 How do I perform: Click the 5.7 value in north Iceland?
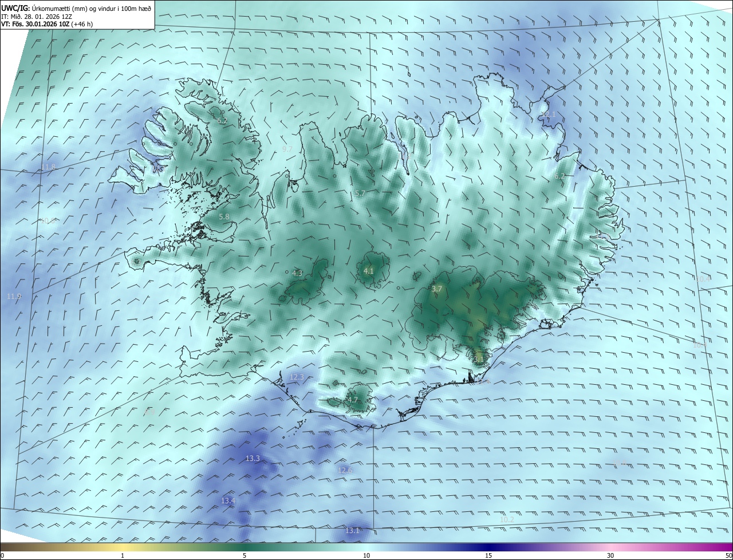360,194
